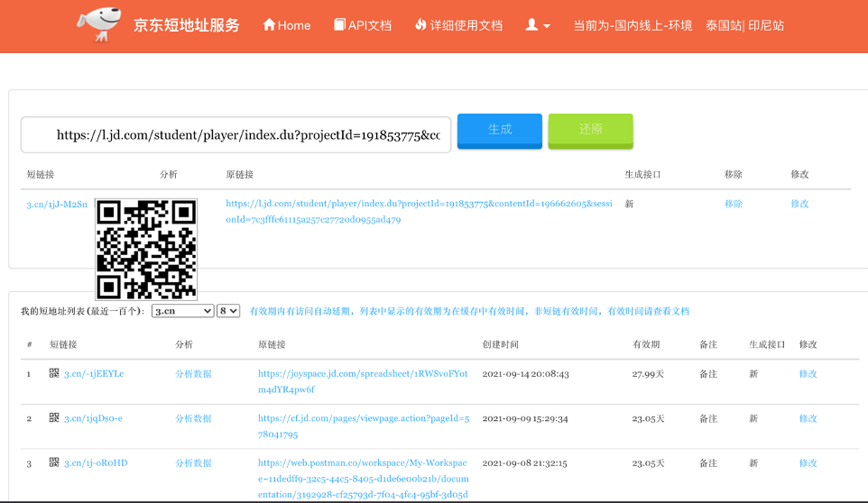This screenshot has width=868, height=503.
Task: Click the date 2021-09-08 21:32:15
Action: click(524, 463)
